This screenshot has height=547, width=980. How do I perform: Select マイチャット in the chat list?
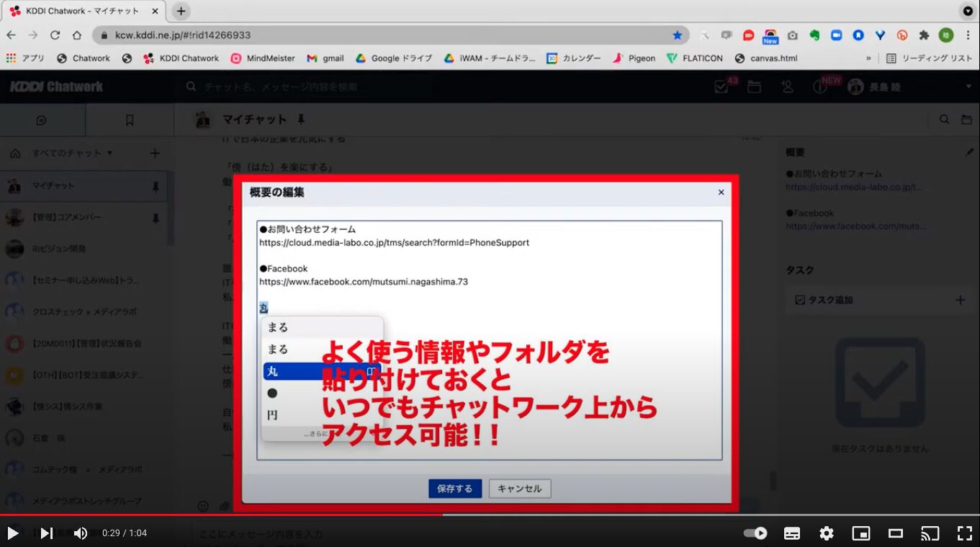tap(84, 186)
